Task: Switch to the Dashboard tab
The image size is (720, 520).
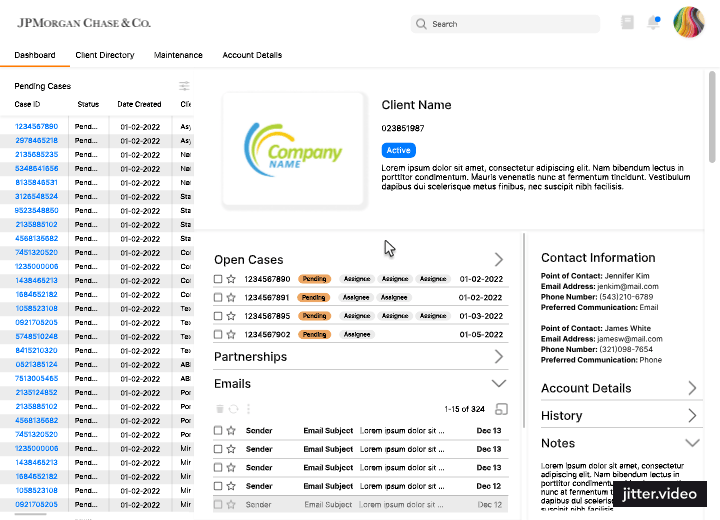Action: [x=35, y=55]
